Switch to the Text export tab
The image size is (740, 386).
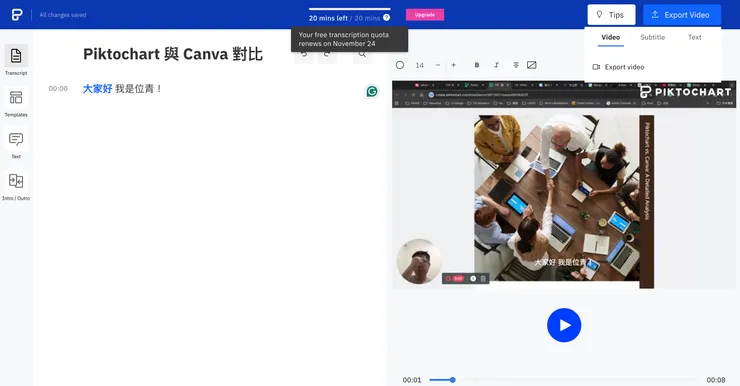coord(694,37)
